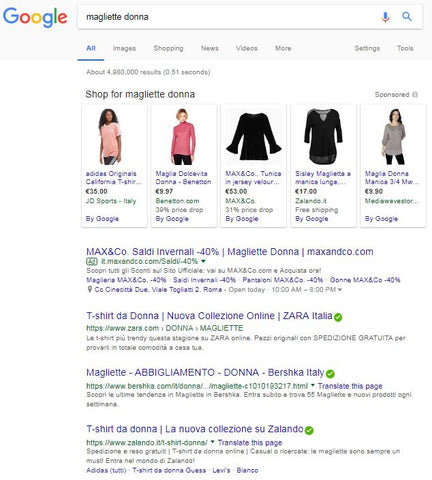Viewport: 432px width, 480px height.
Task: Click By Google under Benetton product
Action: click(x=172, y=219)
